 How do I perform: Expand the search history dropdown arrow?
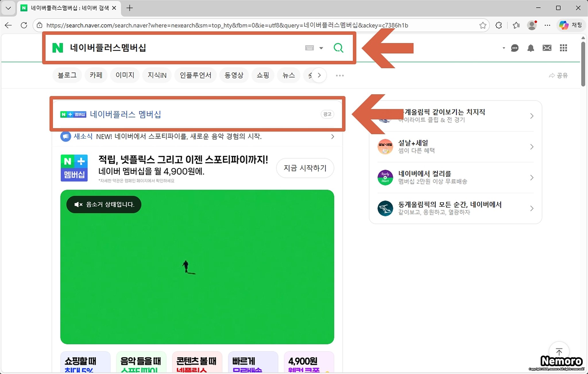321,48
